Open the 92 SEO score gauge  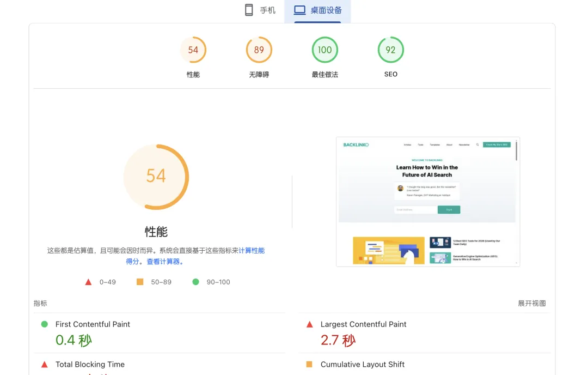tap(390, 50)
